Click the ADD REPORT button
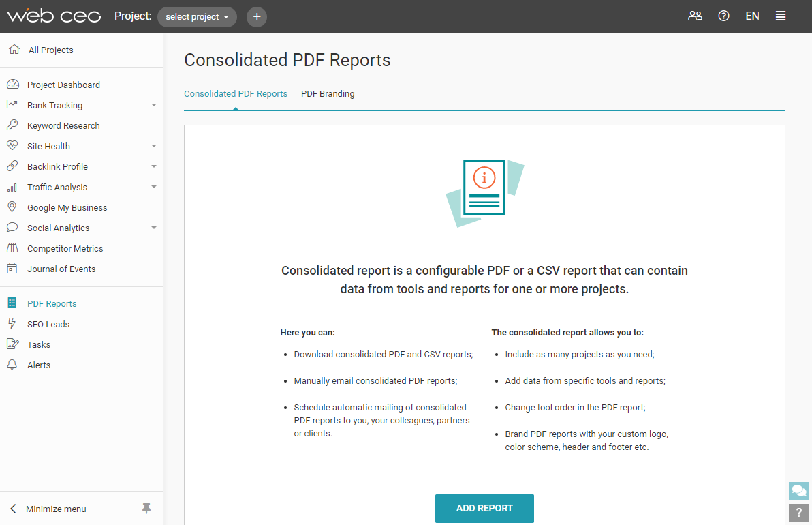The image size is (812, 525). (484, 509)
